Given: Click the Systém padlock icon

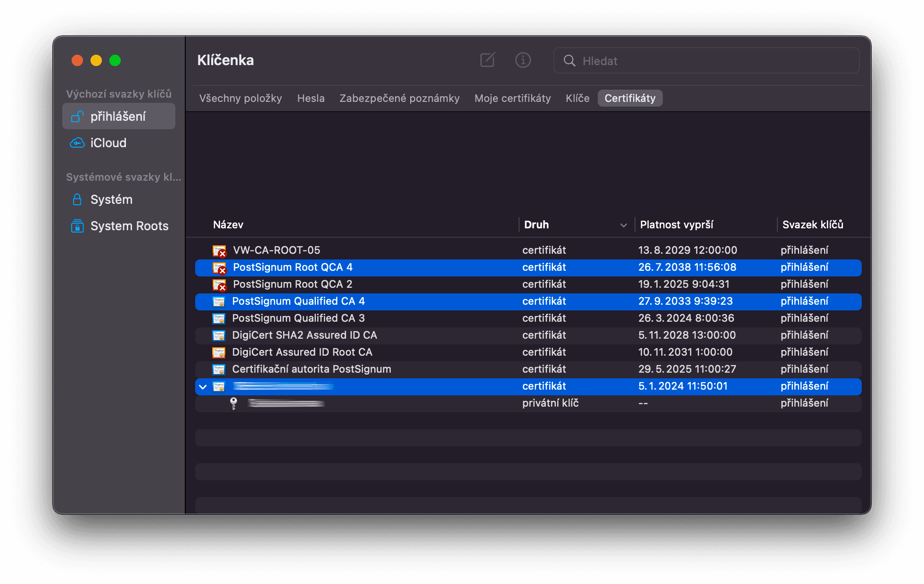Looking at the screenshot, I should coord(77,200).
